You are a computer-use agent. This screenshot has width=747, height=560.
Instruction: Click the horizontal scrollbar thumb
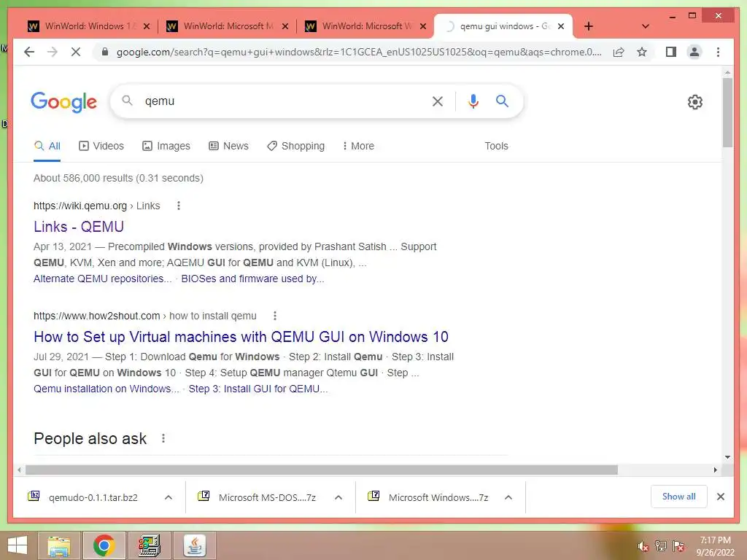pyautogui.click(x=322, y=470)
